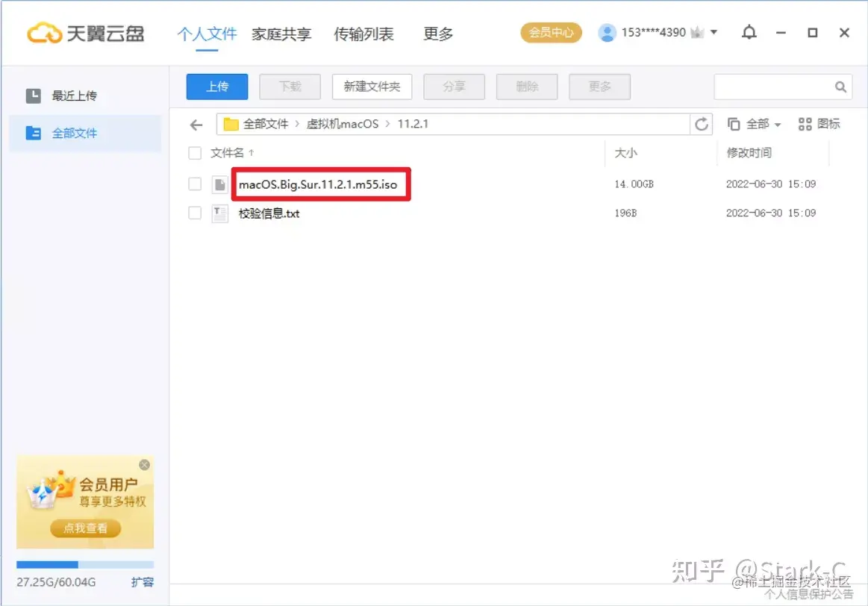The image size is (868, 606).
Task: Open the 个人文件 tab
Action: [x=207, y=34]
